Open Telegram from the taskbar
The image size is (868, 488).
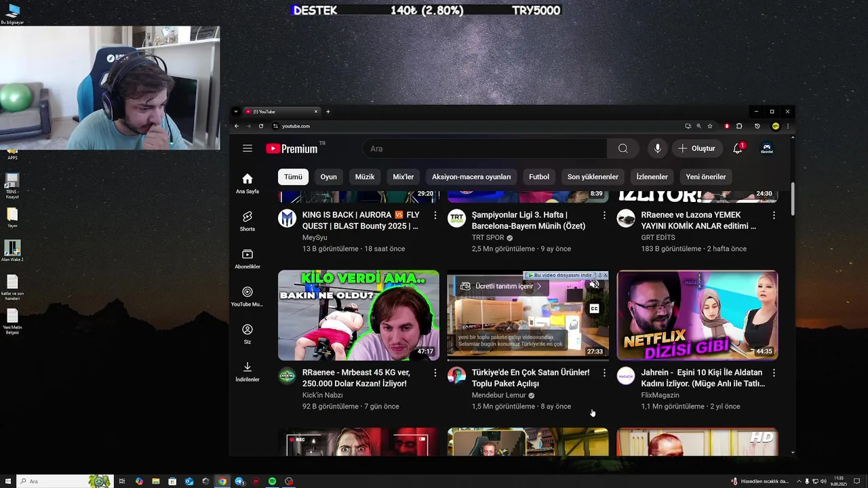[239, 481]
